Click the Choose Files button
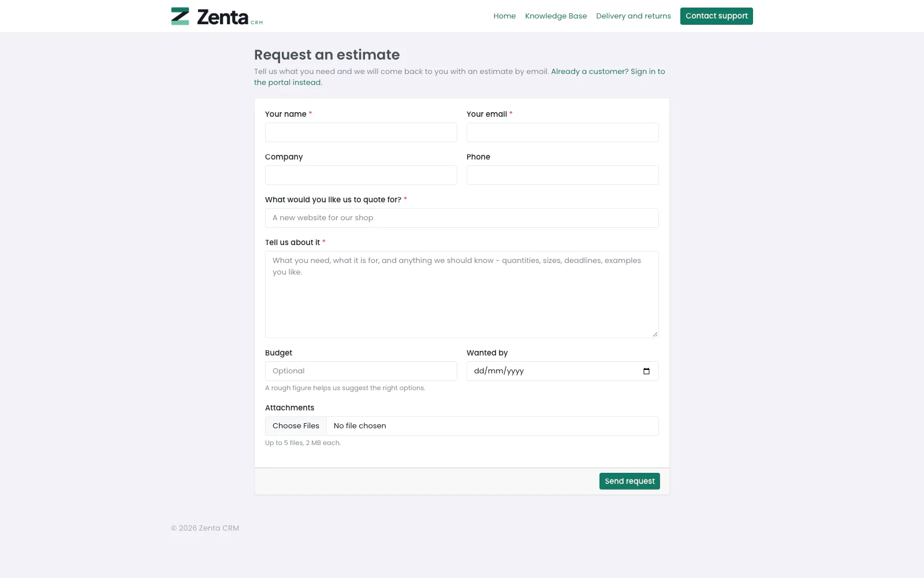This screenshot has width=924, height=578. tap(296, 426)
